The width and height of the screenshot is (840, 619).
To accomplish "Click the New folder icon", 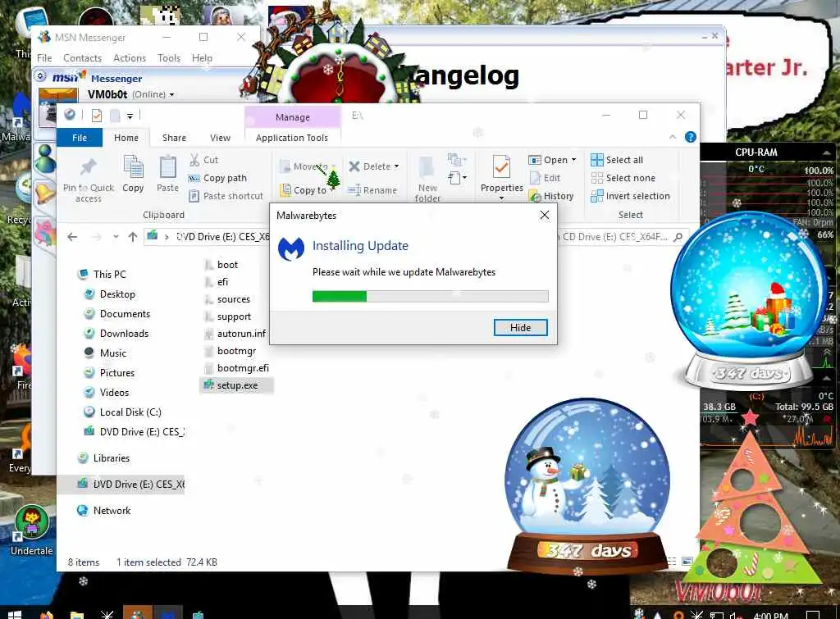I will click(x=427, y=167).
